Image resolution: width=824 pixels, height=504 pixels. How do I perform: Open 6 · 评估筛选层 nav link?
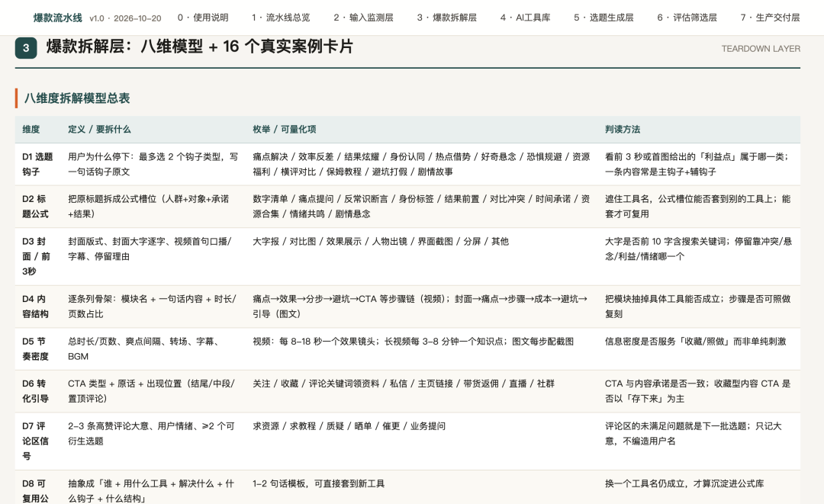click(x=687, y=18)
